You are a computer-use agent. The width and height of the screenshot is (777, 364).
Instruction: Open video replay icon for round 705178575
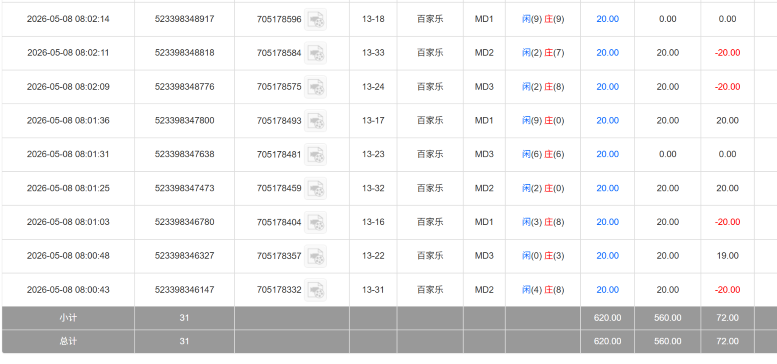[315, 87]
